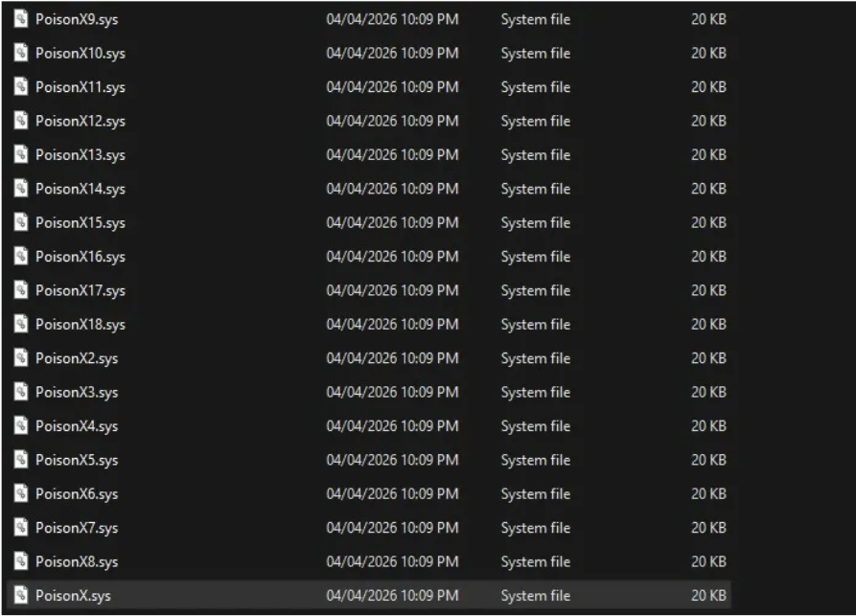This screenshot has width=856, height=616.
Task: Click the PoisonX12.sys file icon
Action: tap(21, 121)
